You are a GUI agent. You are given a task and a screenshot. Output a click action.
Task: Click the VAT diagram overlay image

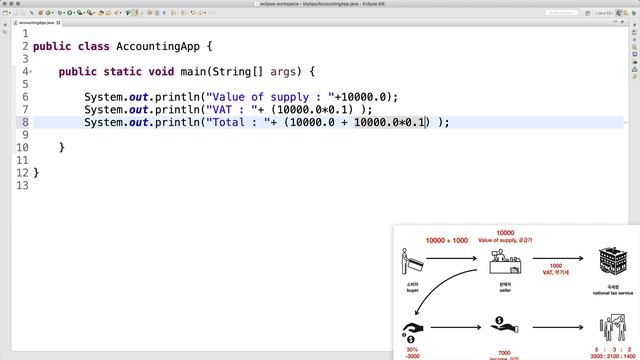pyautogui.click(x=516, y=292)
